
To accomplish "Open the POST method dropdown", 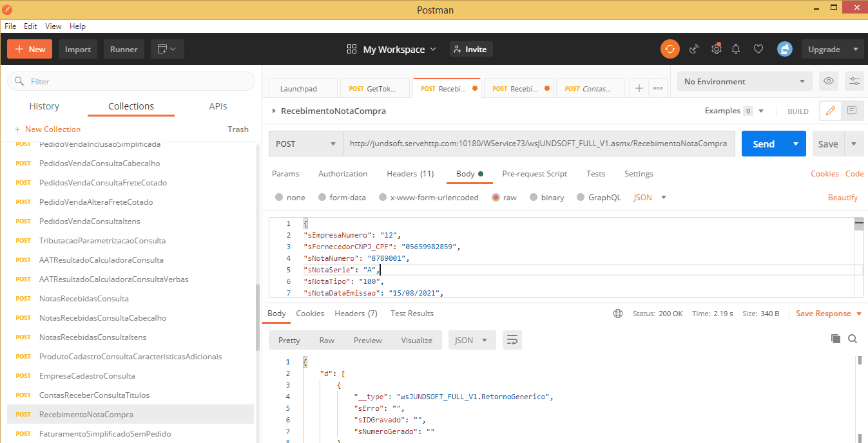I will (305, 144).
